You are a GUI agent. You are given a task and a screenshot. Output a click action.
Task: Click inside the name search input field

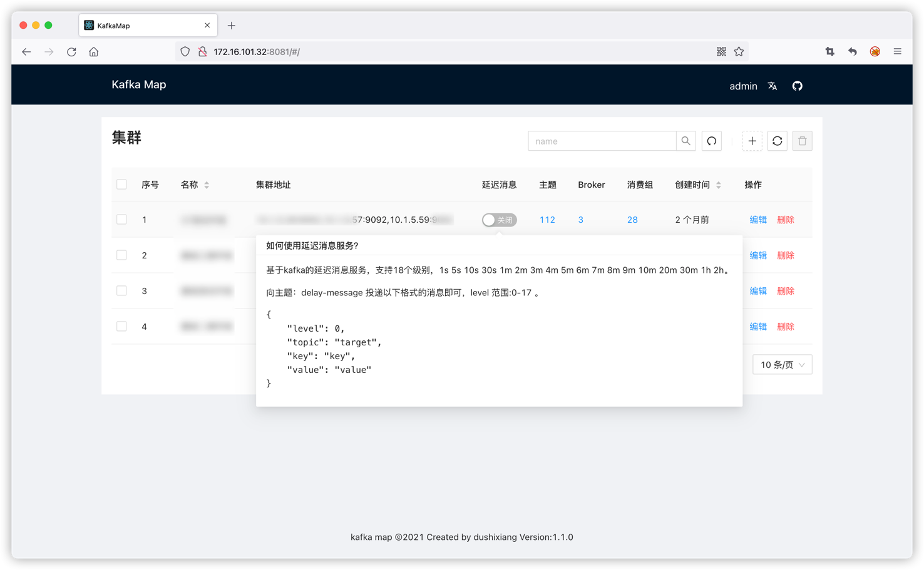coord(601,141)
